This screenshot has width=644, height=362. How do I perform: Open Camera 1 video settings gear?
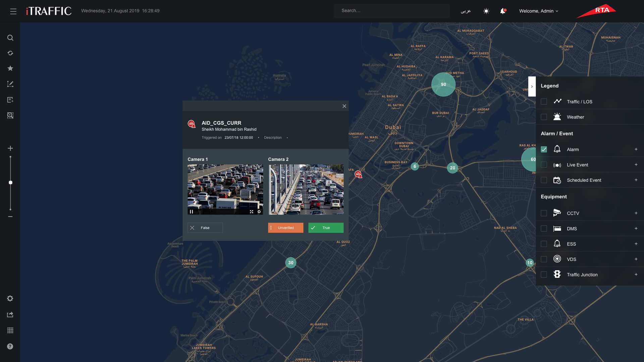pos(259,212)
